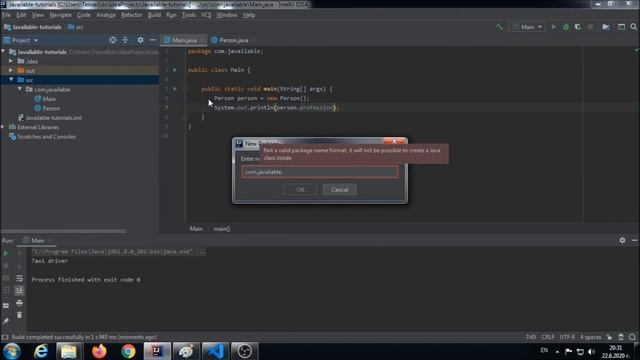Open Google Chrome from the taskbar

(128, 351)
